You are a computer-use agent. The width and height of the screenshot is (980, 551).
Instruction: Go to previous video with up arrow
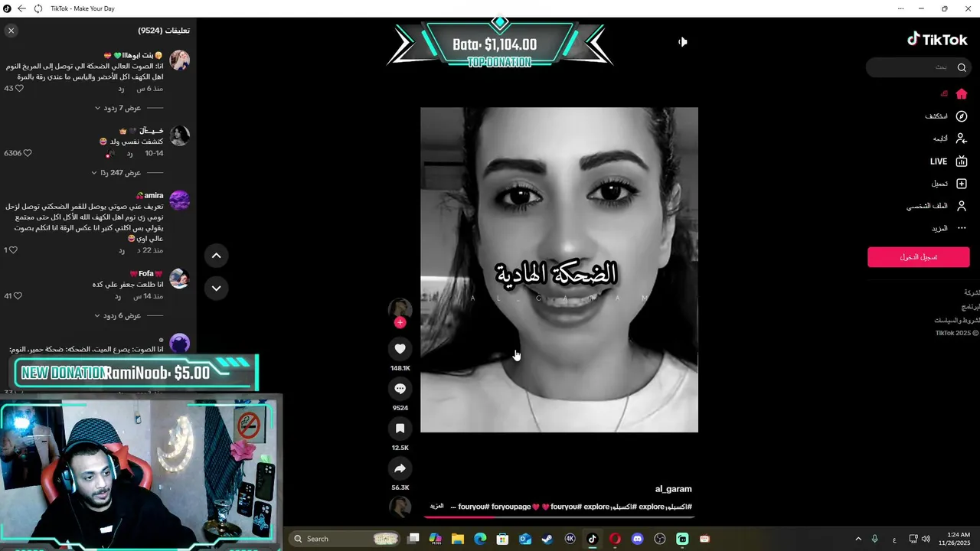[x=216, y=256]
